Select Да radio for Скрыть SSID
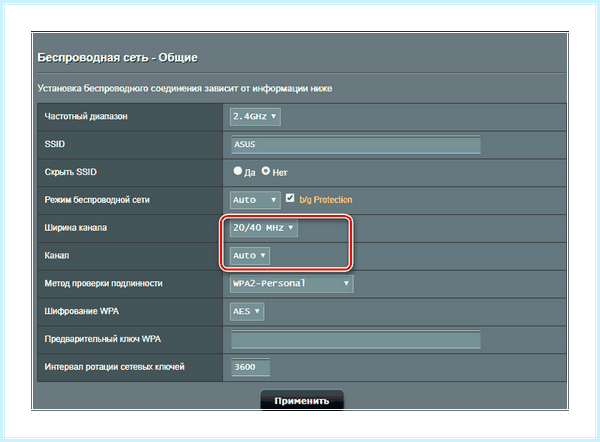The image size is (600, 442). coord(238,171)
